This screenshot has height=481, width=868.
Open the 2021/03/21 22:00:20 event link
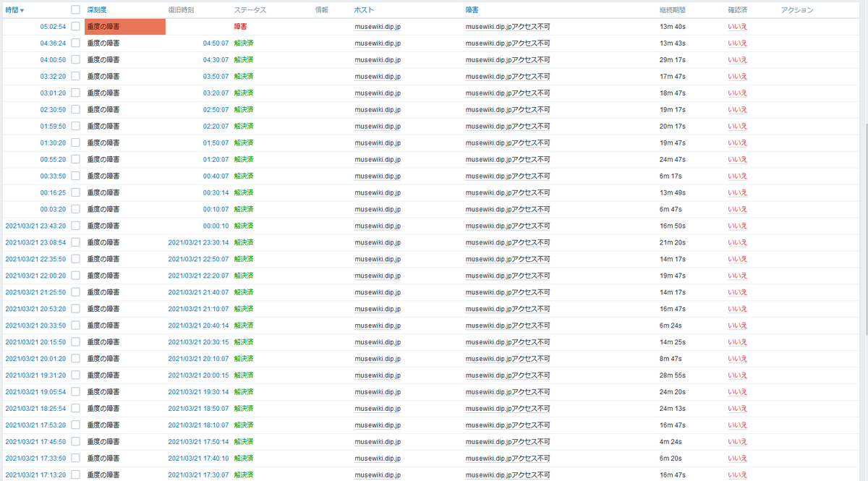tap(35, 276)
